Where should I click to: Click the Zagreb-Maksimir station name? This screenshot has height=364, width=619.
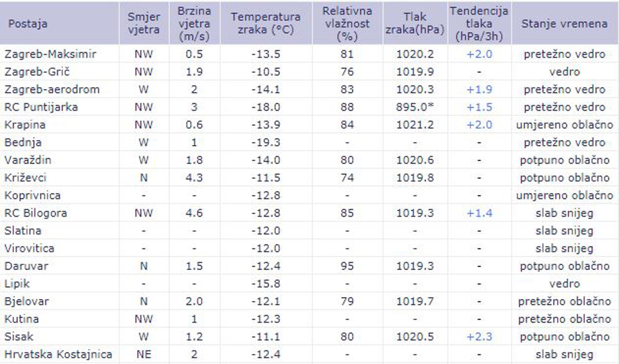click(50, 54)
